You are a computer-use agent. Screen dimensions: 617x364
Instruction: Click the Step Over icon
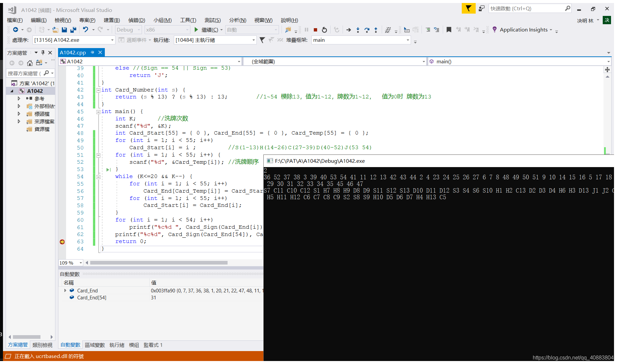367,30
